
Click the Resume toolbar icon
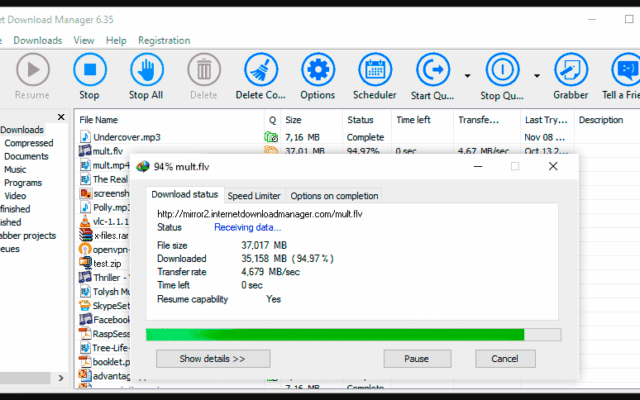33,70
